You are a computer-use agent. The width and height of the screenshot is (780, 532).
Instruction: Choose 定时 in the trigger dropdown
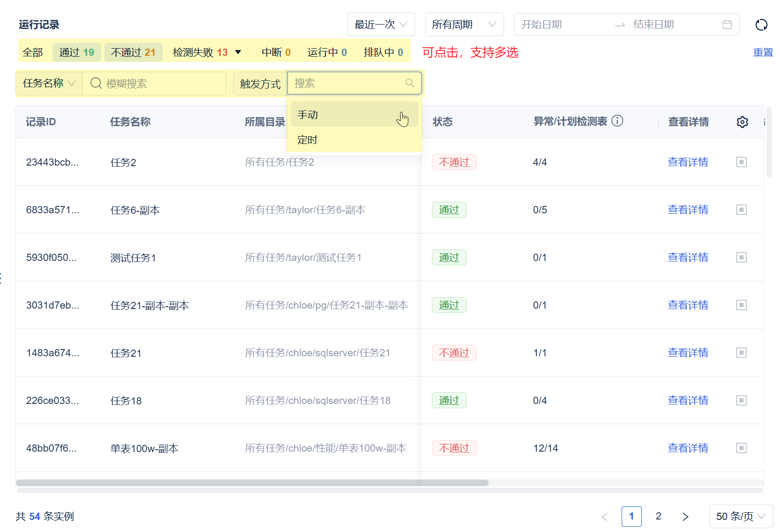(x=354, y=140)
